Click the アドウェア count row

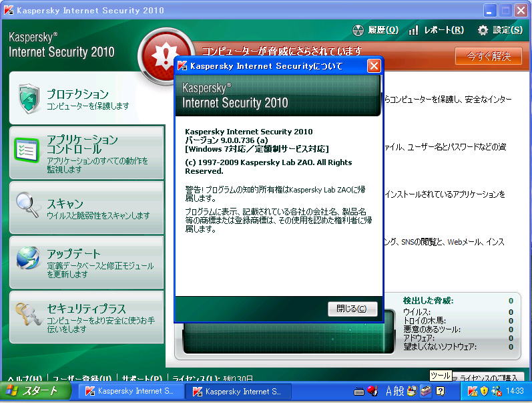458,338
